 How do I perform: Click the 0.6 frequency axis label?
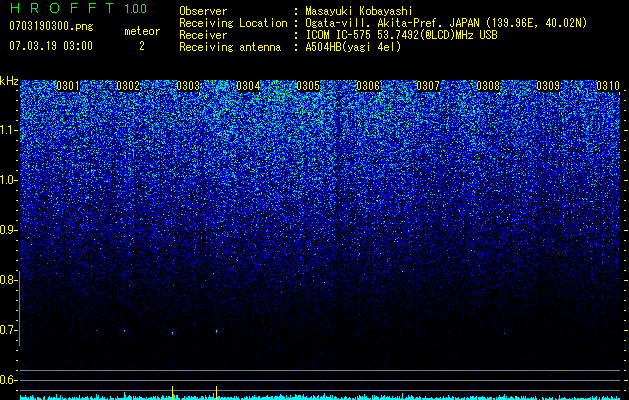click(x=8, y=380)
